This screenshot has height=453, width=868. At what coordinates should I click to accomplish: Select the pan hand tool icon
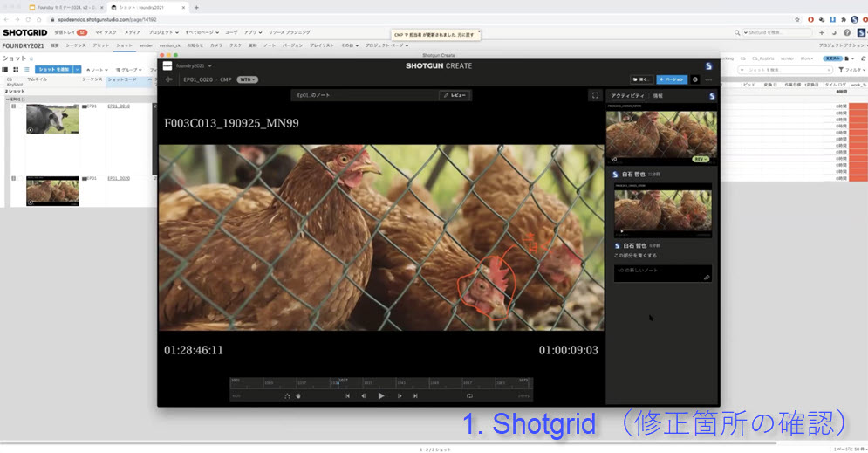coord(298,396)
